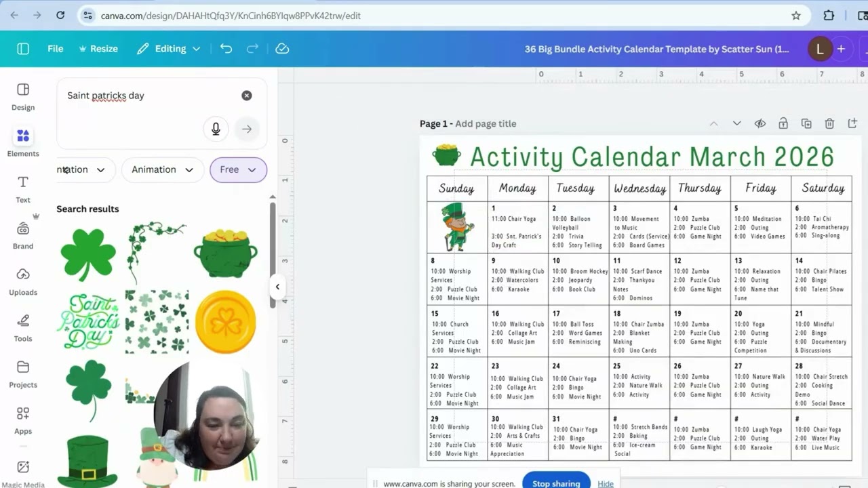
Task: Select the Saturday column header
Action: pos(823,188)
